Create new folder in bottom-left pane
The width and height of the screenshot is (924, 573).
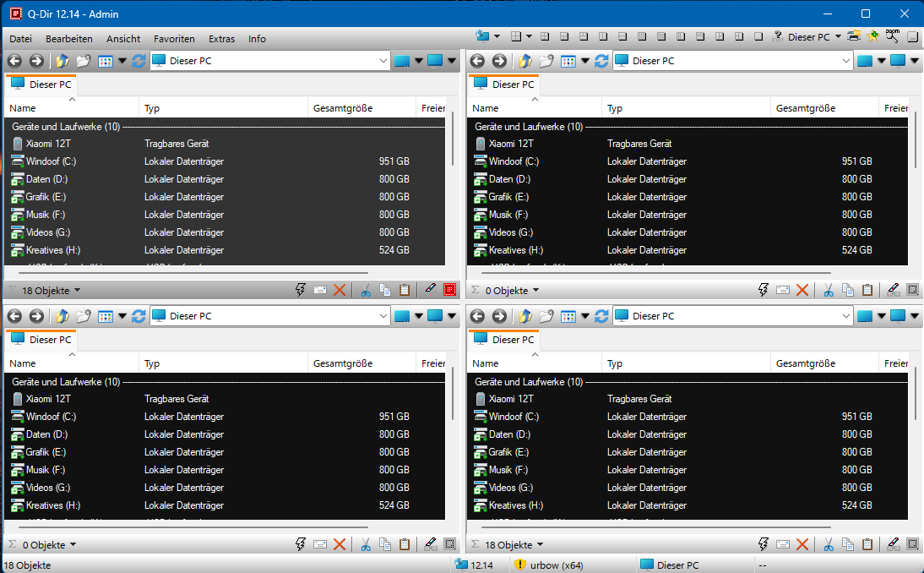(83, 316)
